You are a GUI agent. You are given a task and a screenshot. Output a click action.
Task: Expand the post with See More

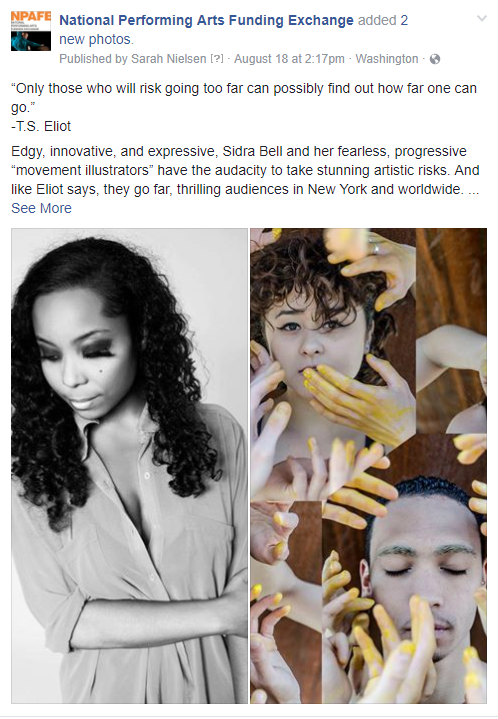coord(41,208)
